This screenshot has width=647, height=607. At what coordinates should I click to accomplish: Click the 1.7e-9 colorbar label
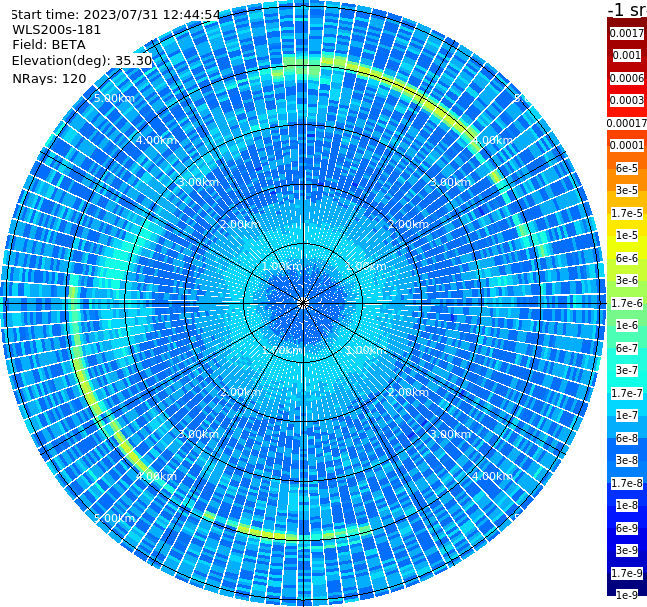[627, 573]
